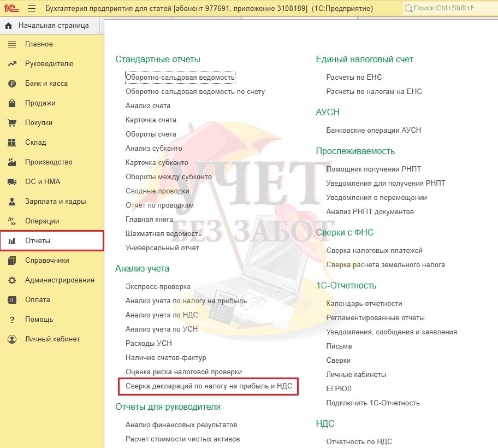Open Подключить 1С-Отчетность link
The image size is (498, 448).
(x=373, y=403)
